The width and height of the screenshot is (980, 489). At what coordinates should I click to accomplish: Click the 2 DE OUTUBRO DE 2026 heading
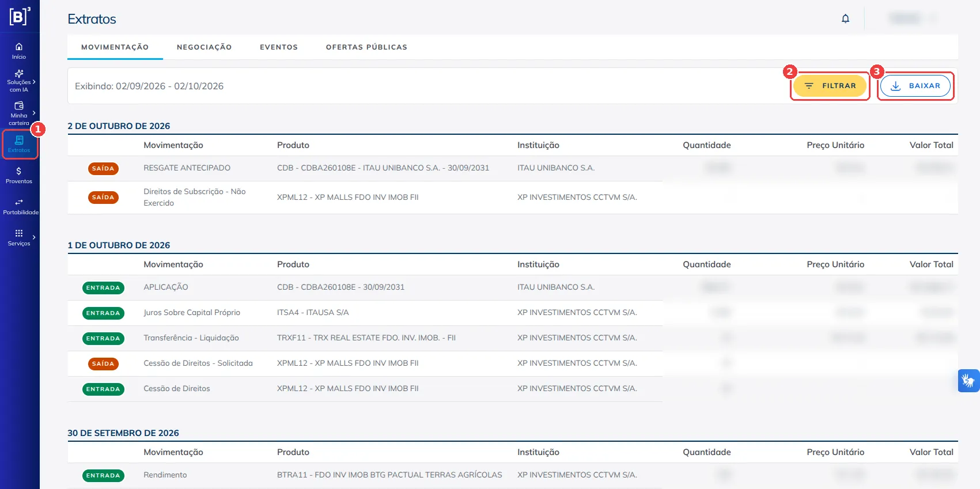click(x=119, y=126)
